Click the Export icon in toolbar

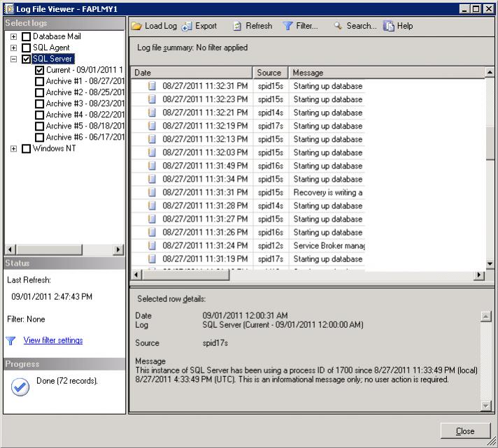(x=187, y=26)
